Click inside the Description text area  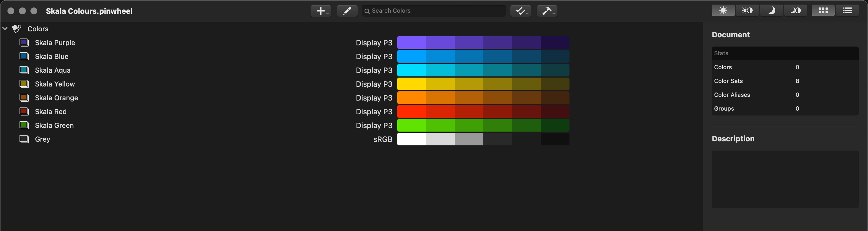tap(785, 179)
